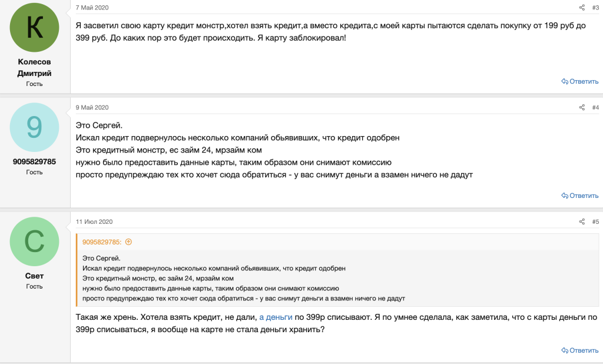Image resolution: width=603 pixels, height=364 pixels.
Task: Open the permalink '#5' for Свет's comment
Action: click(x=594, y=221)
